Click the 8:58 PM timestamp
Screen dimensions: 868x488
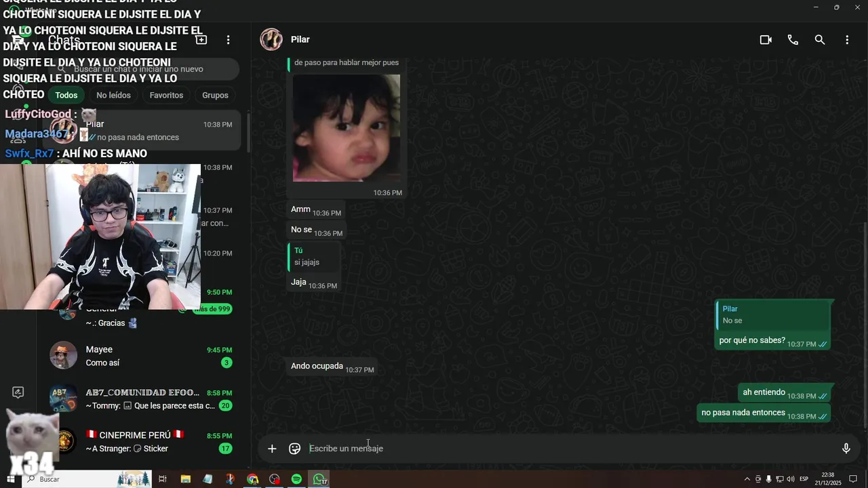click(219, 393)
